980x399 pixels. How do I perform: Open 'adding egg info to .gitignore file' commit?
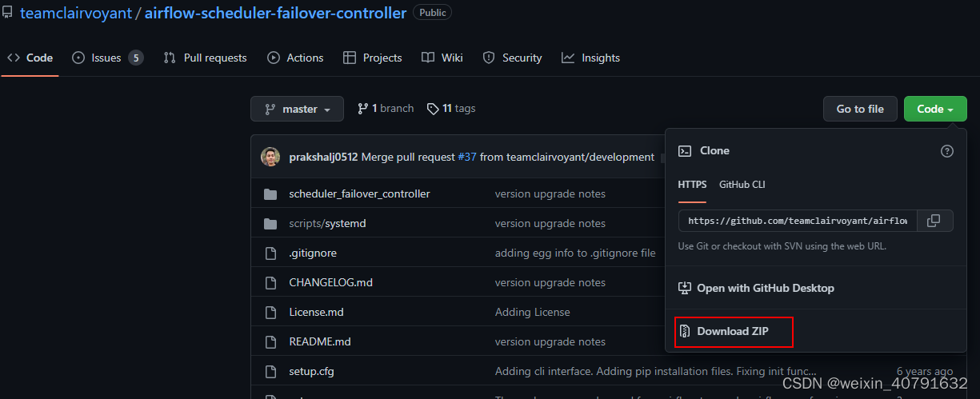pyautogui.click(x=575, y=253)
